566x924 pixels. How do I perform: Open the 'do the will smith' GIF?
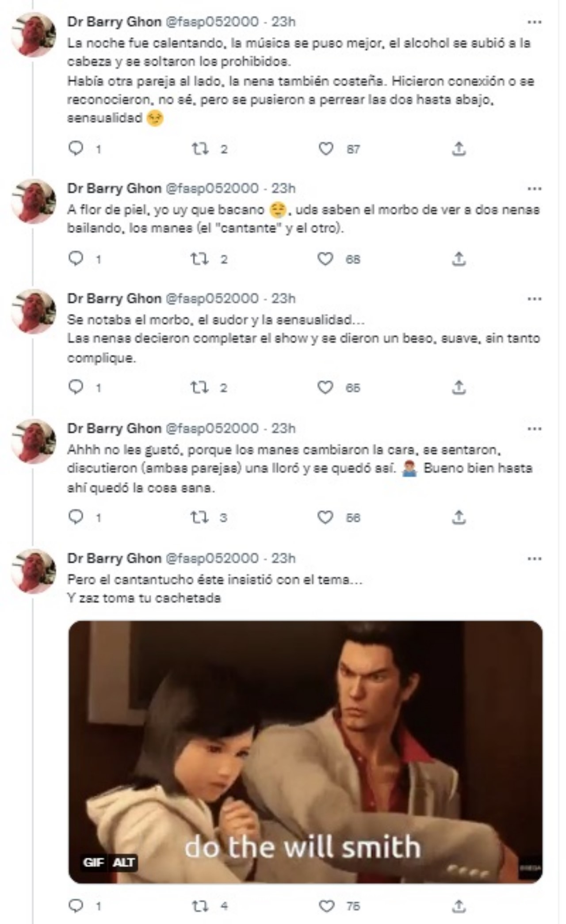(305, 751)
